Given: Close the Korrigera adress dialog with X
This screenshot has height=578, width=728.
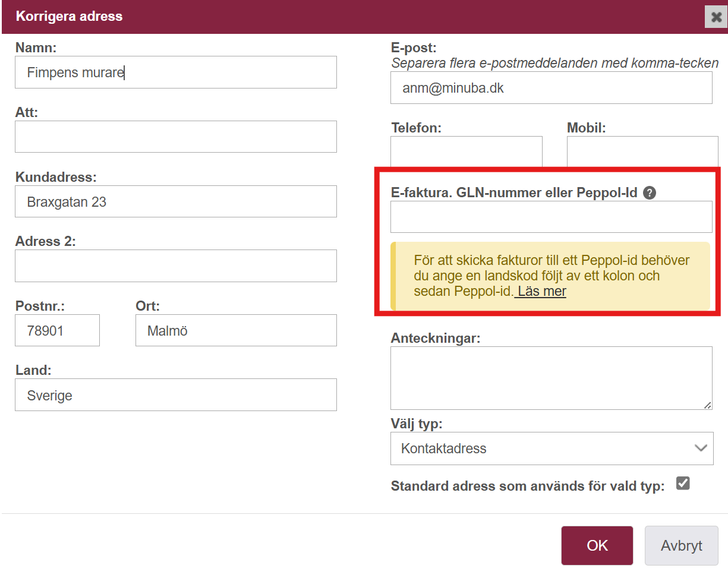Looking at the screenshot, I should coord(716,17).
